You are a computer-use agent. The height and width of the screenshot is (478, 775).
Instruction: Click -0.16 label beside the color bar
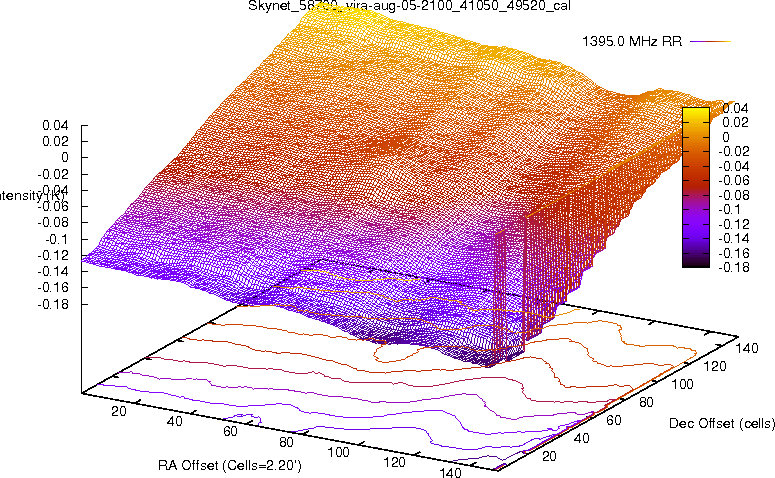click(733, 253)
